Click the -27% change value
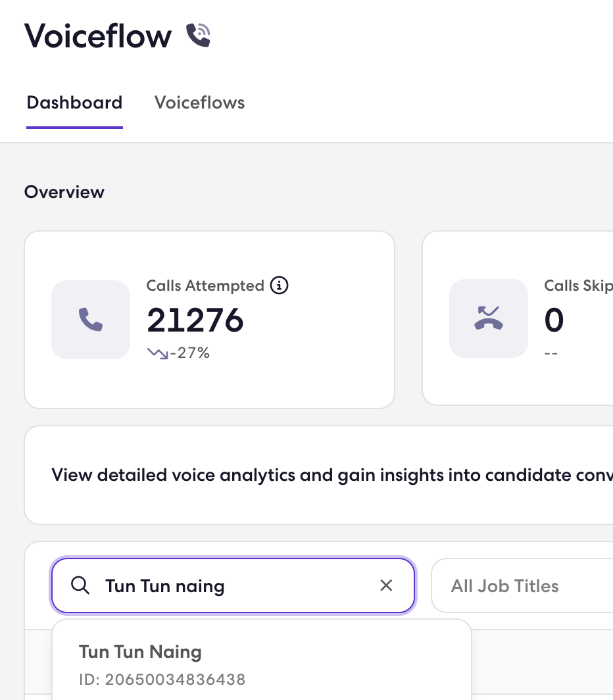 189,353
